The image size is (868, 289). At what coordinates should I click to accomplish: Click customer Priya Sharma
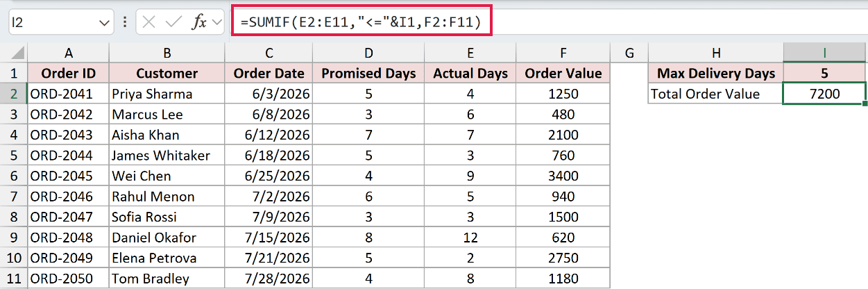point(167,94)
